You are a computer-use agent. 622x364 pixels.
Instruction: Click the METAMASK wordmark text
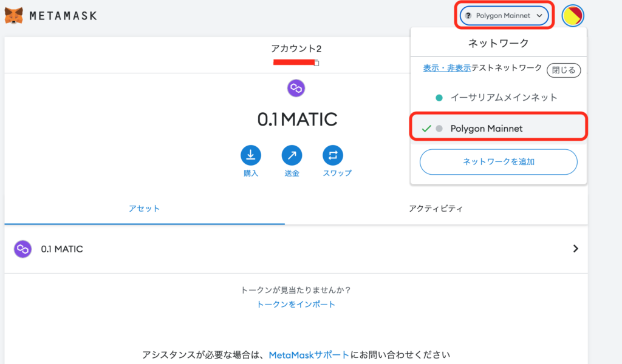(x=63, y=16)
